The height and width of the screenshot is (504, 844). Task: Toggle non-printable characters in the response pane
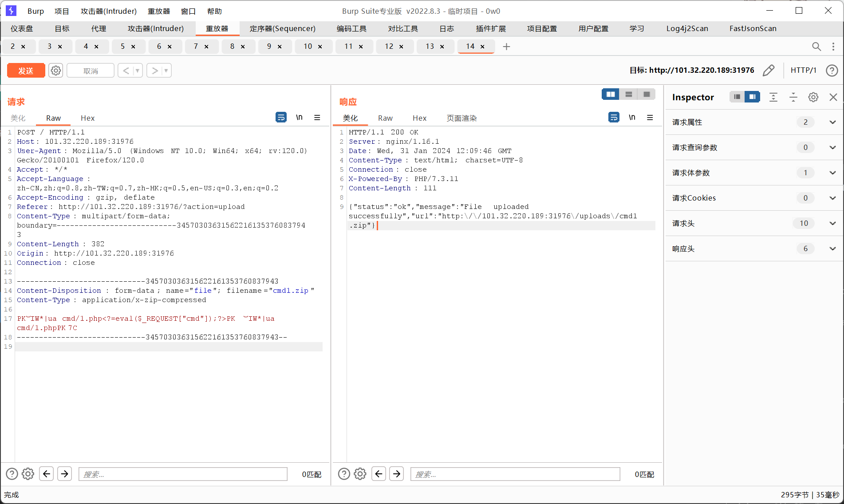click(x=632, y=117)
